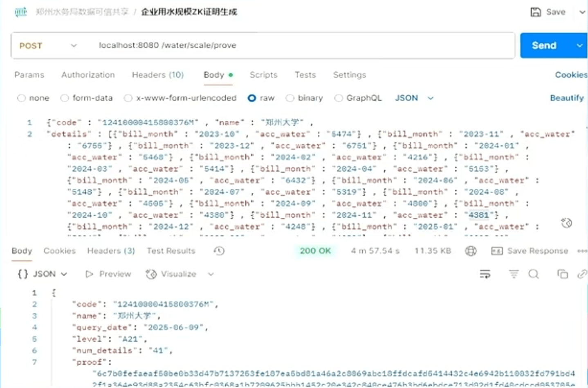This screenshot has width=588, height=388.
Task: Click the 200 OK status badge
Action: (315, 251)
